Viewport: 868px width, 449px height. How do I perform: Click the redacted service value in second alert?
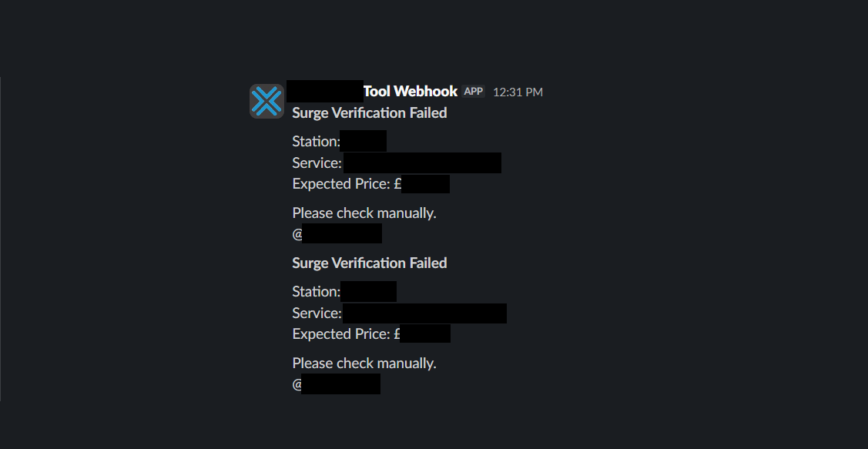(x=424, y=313)
